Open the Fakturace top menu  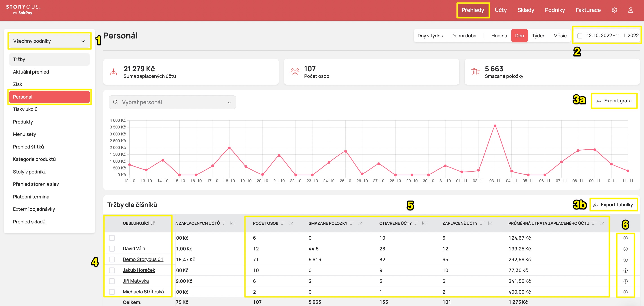click(588, 10)
